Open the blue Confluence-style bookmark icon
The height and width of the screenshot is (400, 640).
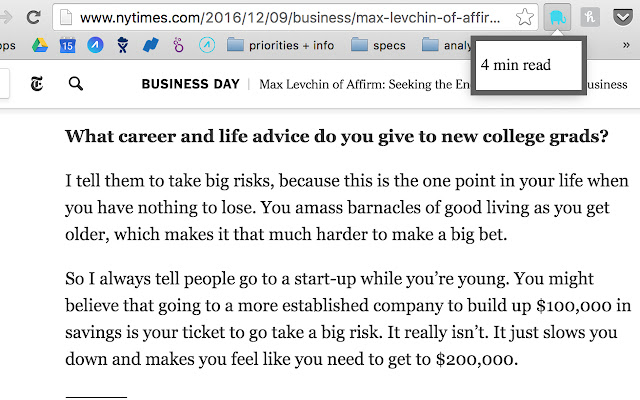click(x=151, y=45)
